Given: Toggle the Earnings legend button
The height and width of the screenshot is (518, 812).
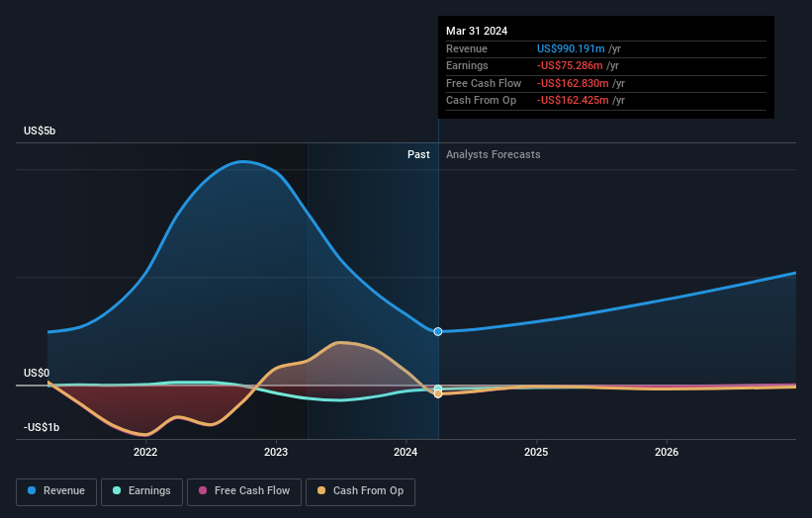Looking at the screenshot, I should [x=141, y=491].
